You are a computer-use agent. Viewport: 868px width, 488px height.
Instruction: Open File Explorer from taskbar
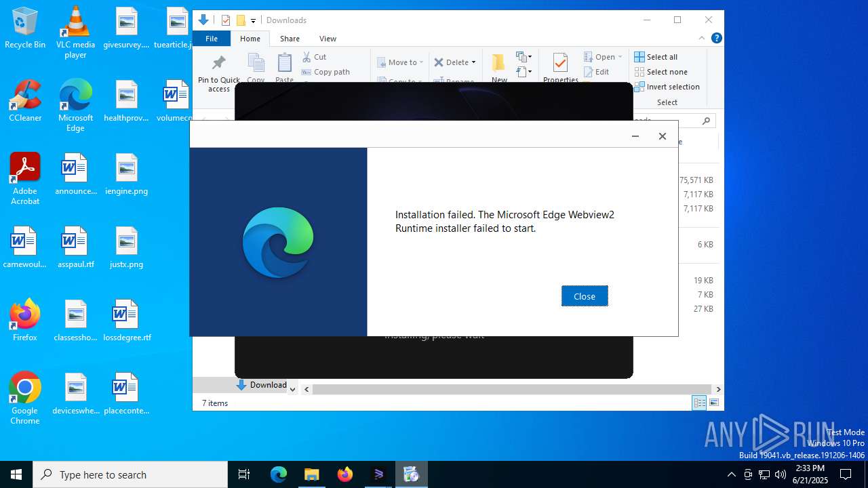click(311, 474)
